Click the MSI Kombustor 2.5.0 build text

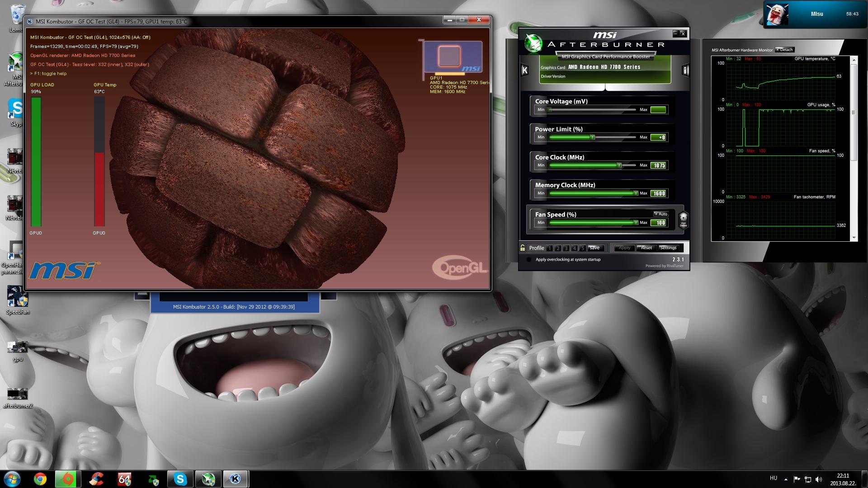pos(234,307)
